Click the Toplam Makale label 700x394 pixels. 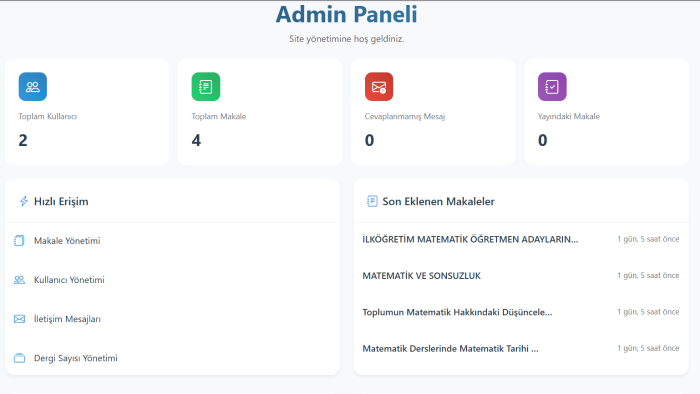click(x=219, y=116)
